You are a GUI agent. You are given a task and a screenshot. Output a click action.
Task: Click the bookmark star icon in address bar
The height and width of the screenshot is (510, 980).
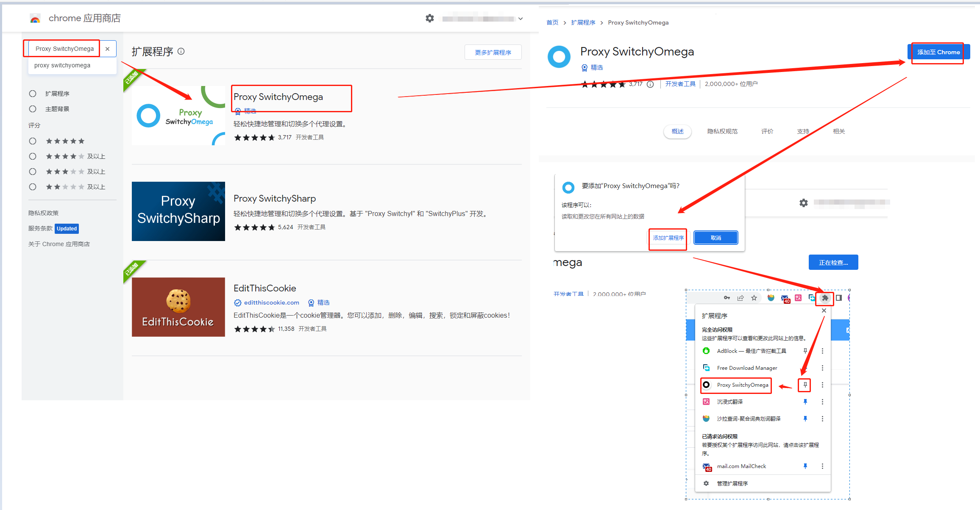pos(754,298)
